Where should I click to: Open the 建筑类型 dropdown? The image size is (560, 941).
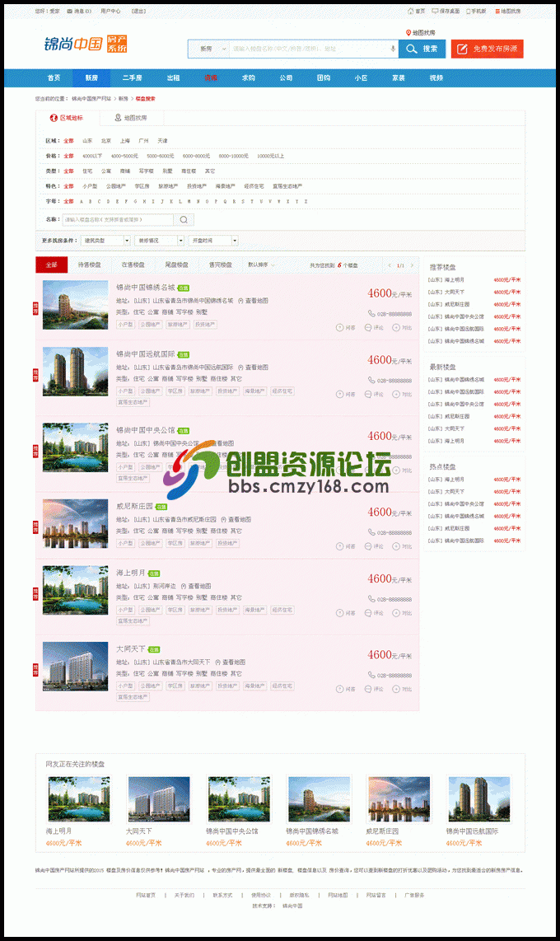tap(106, 241)
